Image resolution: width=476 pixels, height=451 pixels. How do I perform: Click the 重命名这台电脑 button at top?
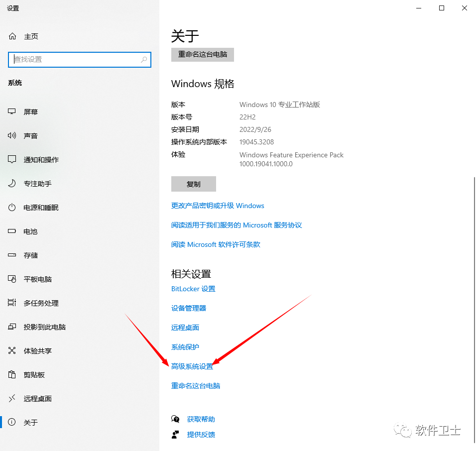[203, 55]
